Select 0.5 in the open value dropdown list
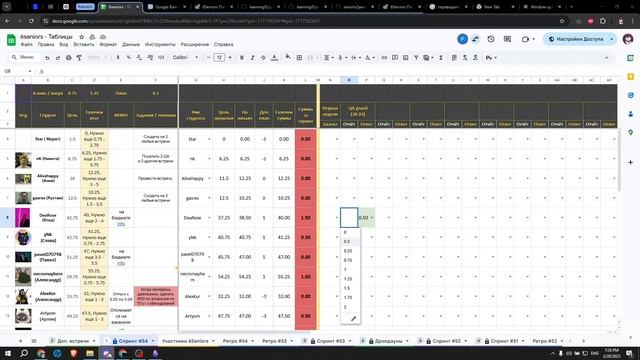This screenshot has width=640, height=360. coord(350,242)
